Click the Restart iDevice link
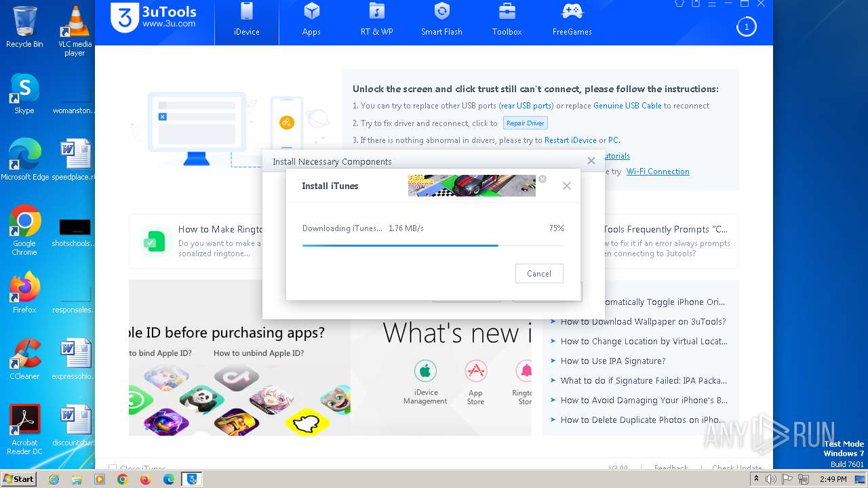 570,140
